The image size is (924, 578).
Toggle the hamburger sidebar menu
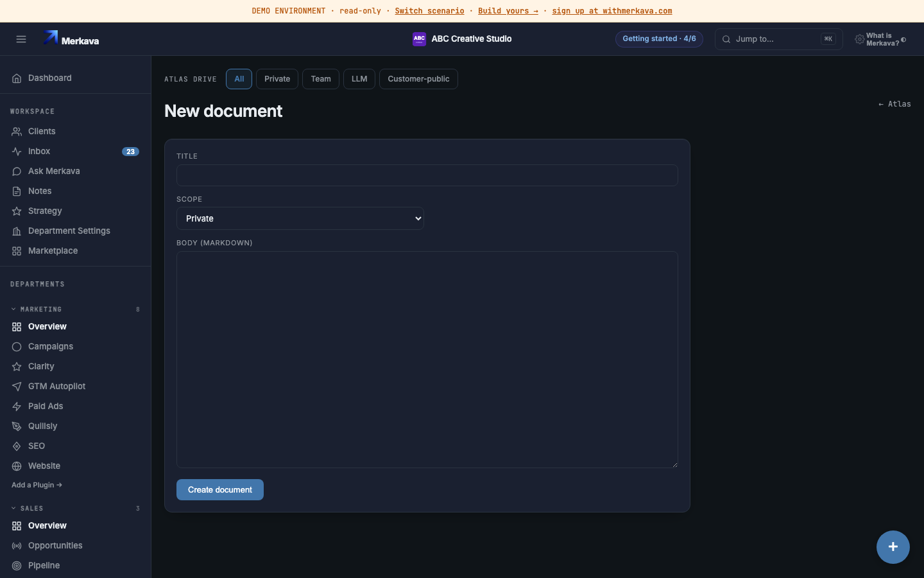[x=21, y=39]
